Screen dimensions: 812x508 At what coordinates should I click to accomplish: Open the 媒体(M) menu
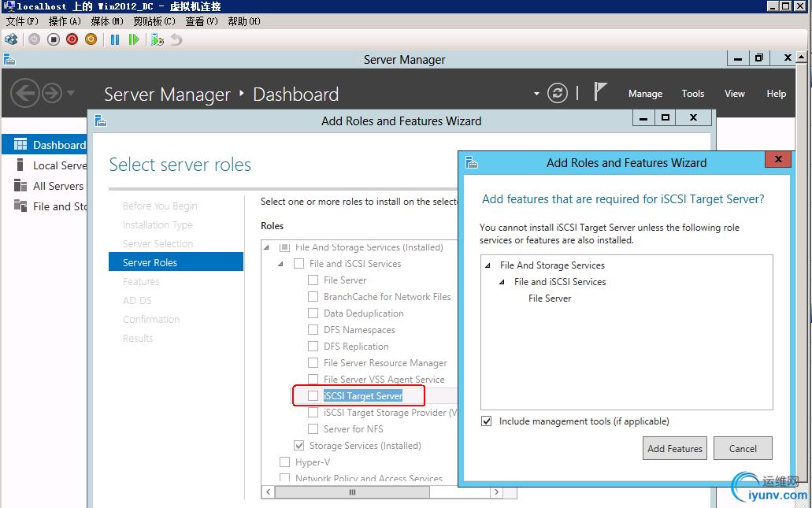point(107,21)
